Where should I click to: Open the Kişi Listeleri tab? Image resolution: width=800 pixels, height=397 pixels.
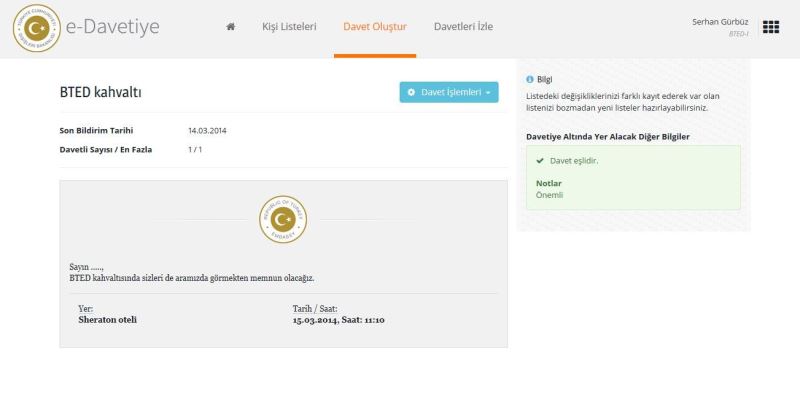(289, 27)
